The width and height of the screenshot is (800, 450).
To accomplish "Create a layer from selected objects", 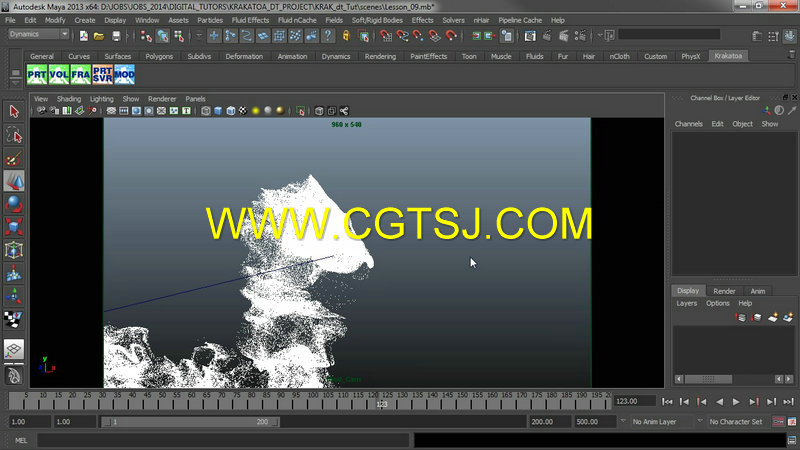I will click(x=788, y=317).
